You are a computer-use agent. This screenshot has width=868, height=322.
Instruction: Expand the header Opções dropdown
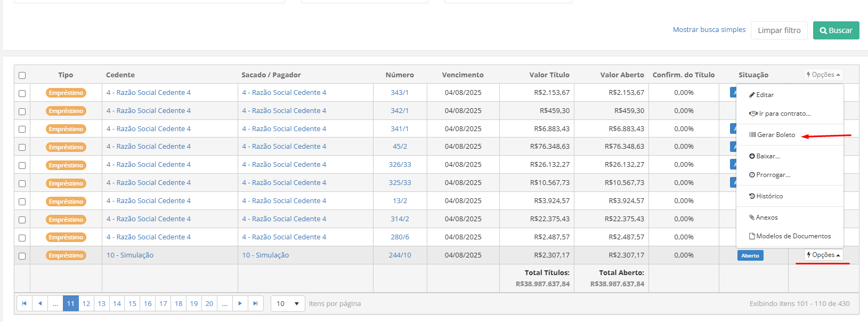823,75
